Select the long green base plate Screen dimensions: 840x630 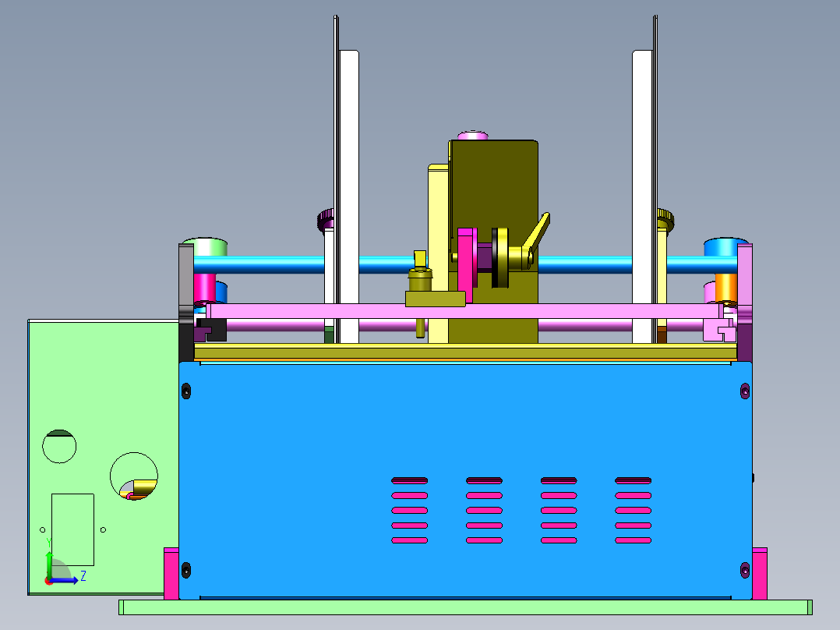[465, 607]
